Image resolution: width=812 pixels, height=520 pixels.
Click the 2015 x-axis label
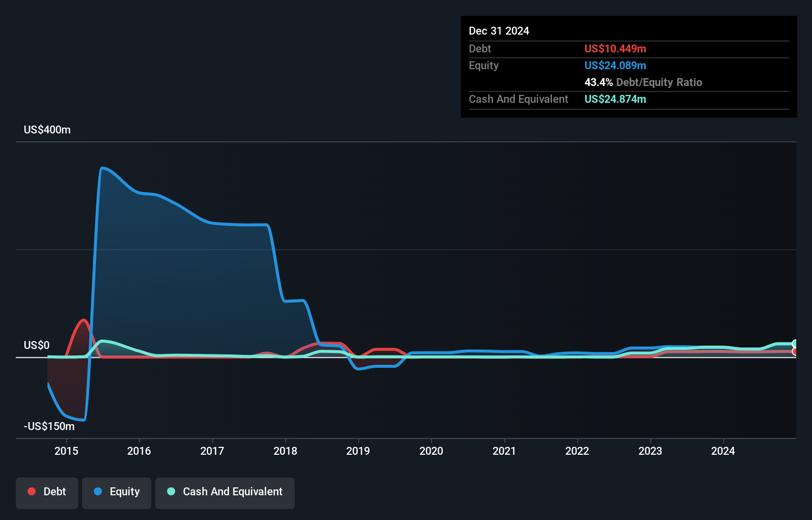point(66,451)
